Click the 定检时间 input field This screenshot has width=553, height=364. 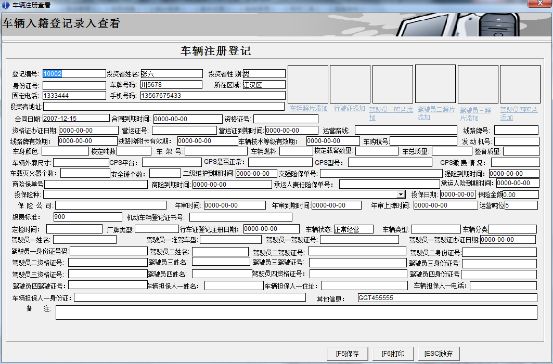pyautogui.click(x=74, y=229)
